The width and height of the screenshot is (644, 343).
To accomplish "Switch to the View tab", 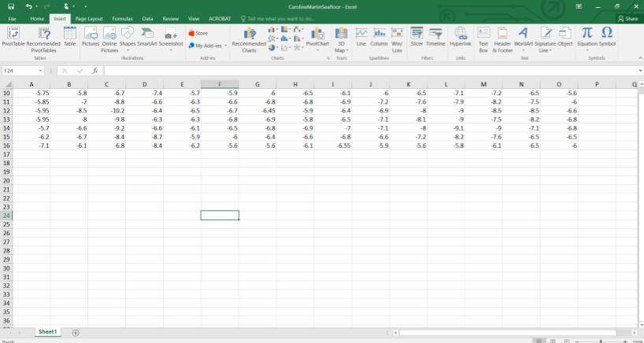I will pos(194,19).
